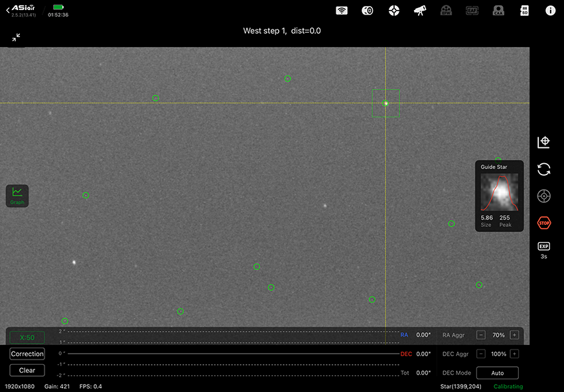Open the EFW filter wheel icon
This screenshot has height=392, width=564.
446,11
